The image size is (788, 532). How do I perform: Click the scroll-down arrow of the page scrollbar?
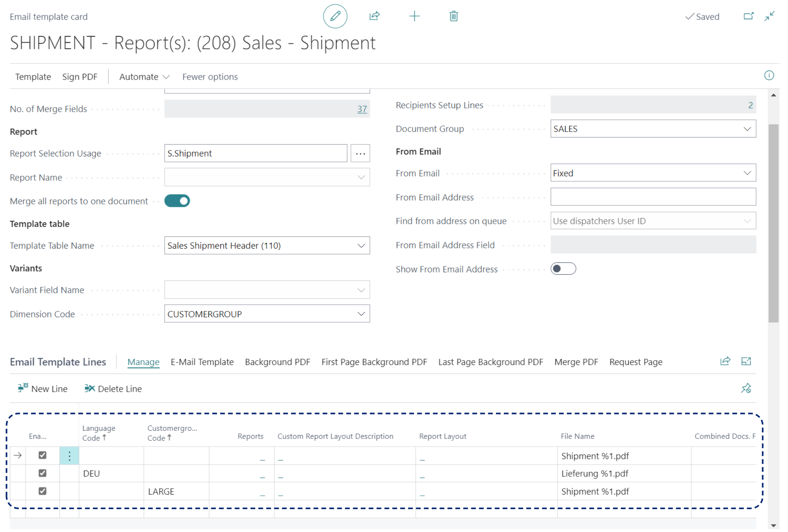tap(773, 525)
